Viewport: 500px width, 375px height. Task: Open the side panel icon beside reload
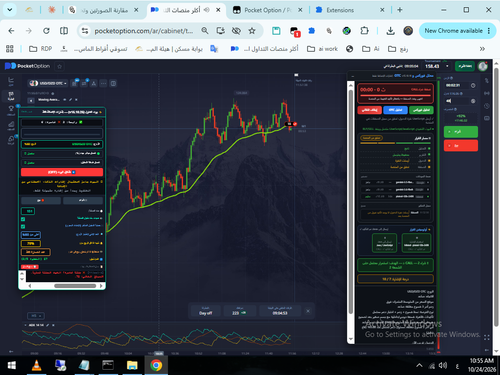click(x=64, y=31)
